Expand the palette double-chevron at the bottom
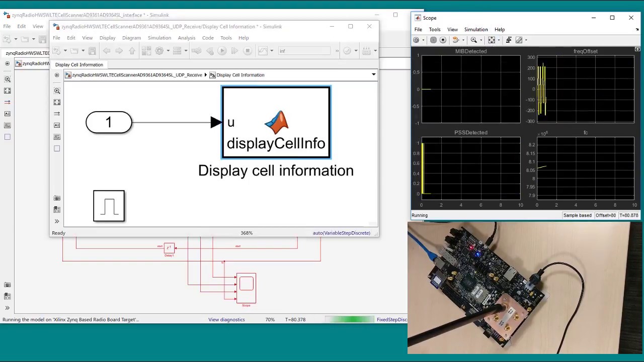 point(57,221)
